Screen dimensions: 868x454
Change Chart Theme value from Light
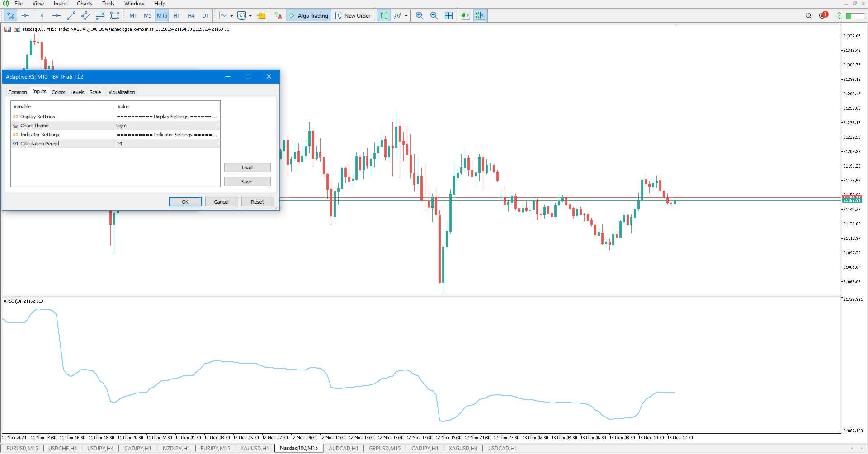click(167, 125)
